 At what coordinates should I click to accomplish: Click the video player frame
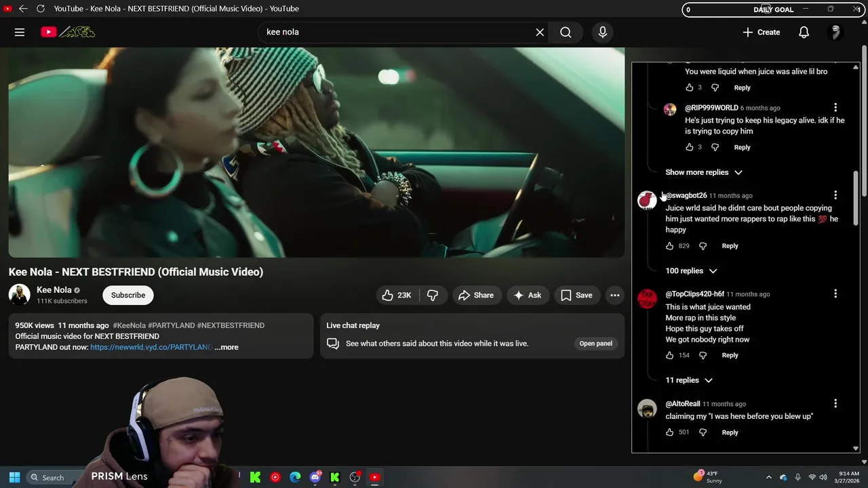click(317, 152)
